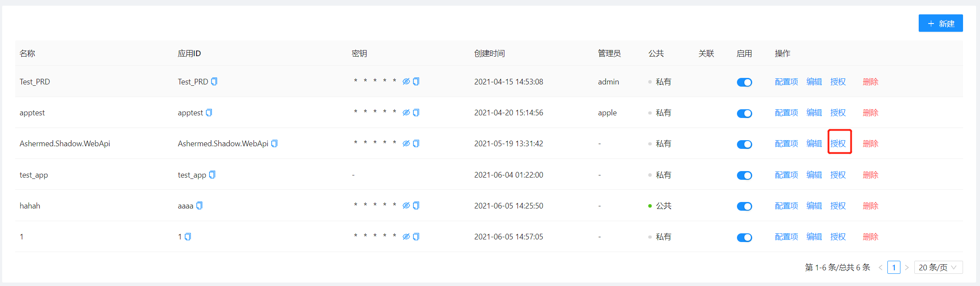Screen dimensions: 980x286
Task: Click the previous page arrow
Action: pyautogui.click(x=880, y=267)
